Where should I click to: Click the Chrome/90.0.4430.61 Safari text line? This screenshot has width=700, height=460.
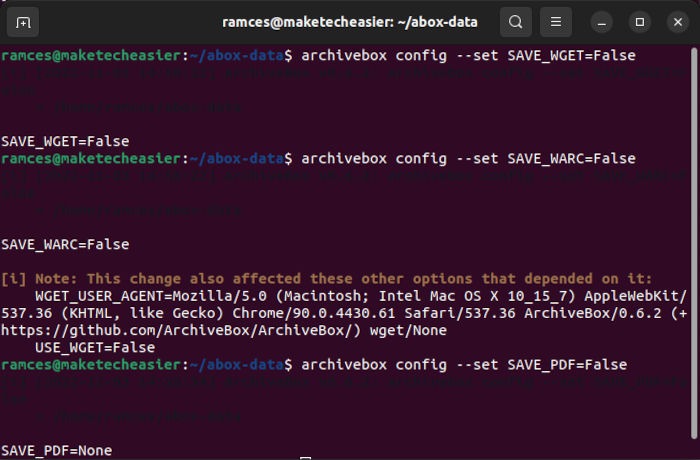(344, 314)
